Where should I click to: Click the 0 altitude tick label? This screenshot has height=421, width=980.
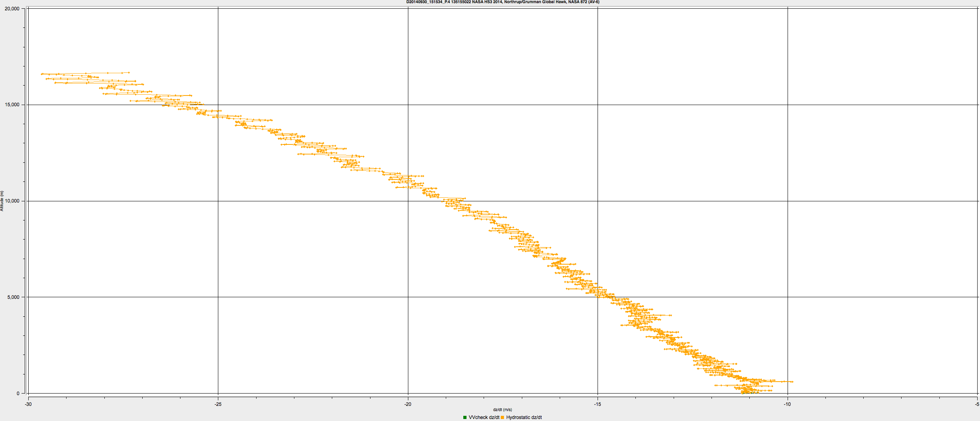click(x=18, y=394)
